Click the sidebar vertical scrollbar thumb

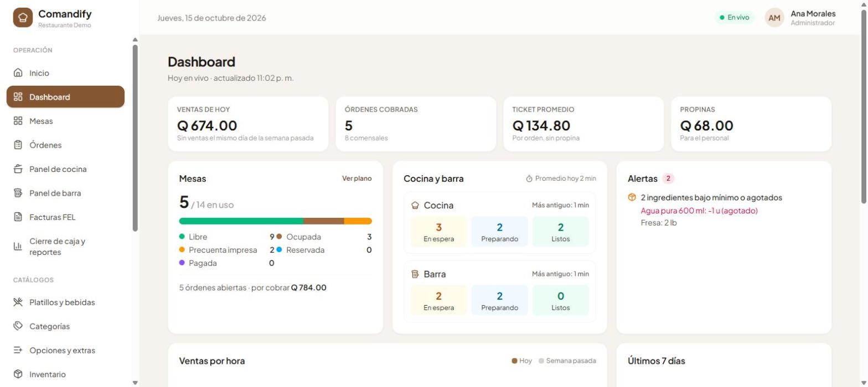point(135,138)
